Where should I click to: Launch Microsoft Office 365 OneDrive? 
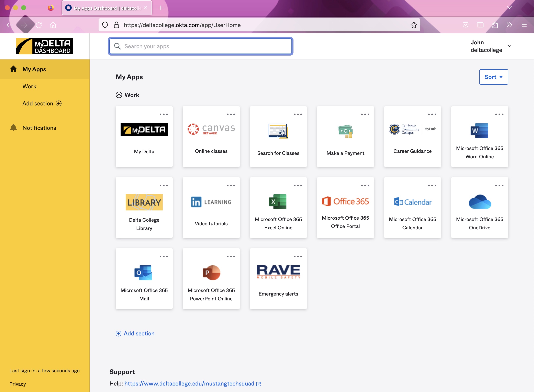point(479,208)
